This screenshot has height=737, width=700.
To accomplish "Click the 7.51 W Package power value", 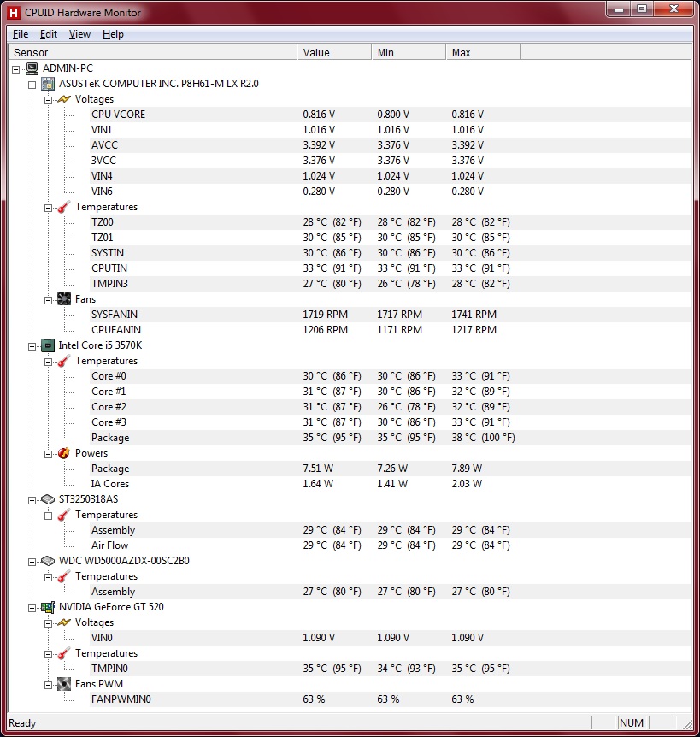I will pyautogui.click(x=318, y=469).
